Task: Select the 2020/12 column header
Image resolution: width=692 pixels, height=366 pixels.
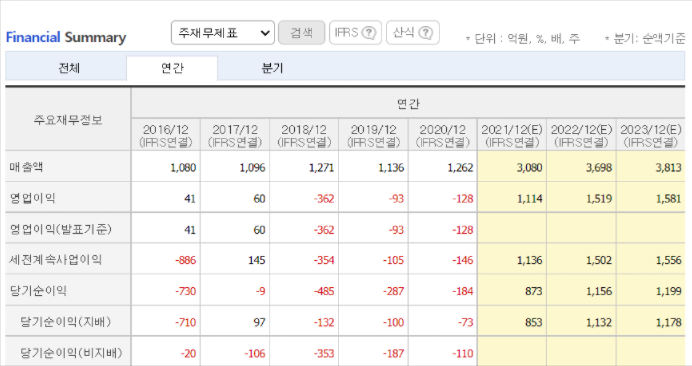Action: (x=443, y=136)
